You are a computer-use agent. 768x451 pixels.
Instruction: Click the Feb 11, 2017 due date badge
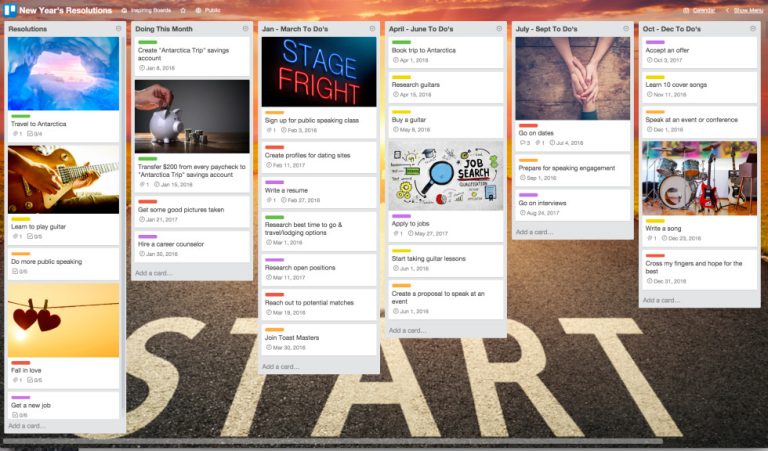pos(285,166)
